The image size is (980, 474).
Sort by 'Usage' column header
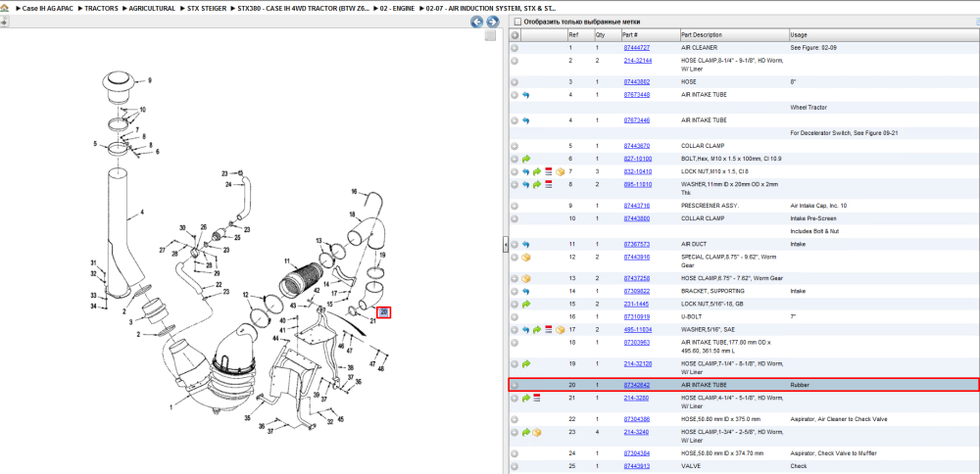point(882,35)
